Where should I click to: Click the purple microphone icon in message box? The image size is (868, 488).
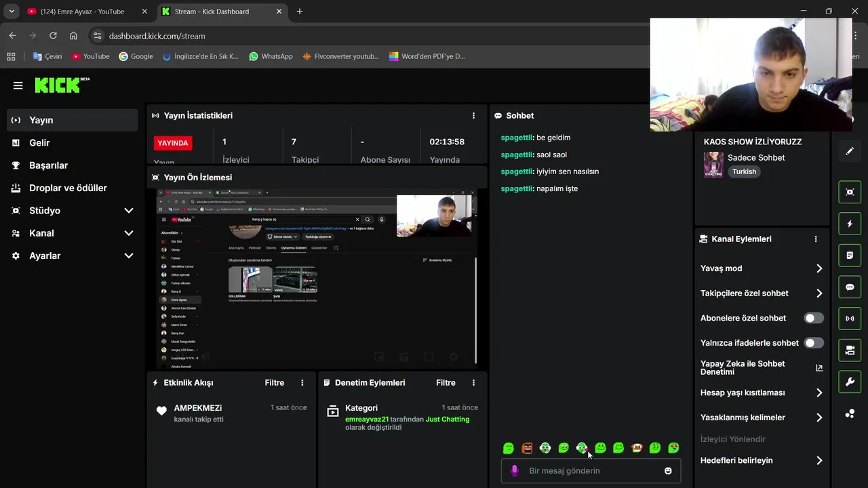click(x=515, y=470)
